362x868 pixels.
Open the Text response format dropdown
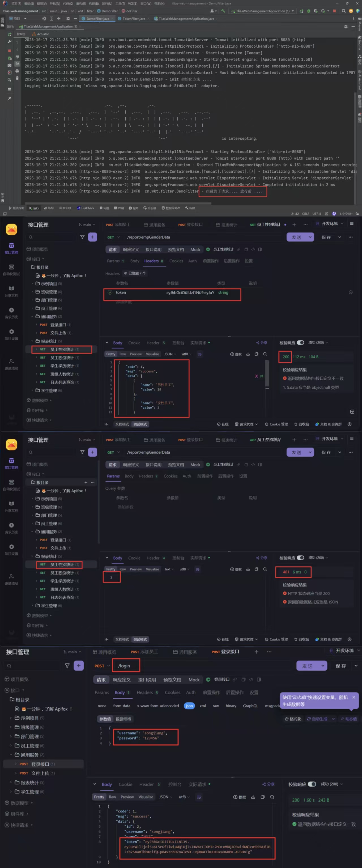[x=169, y=569]
